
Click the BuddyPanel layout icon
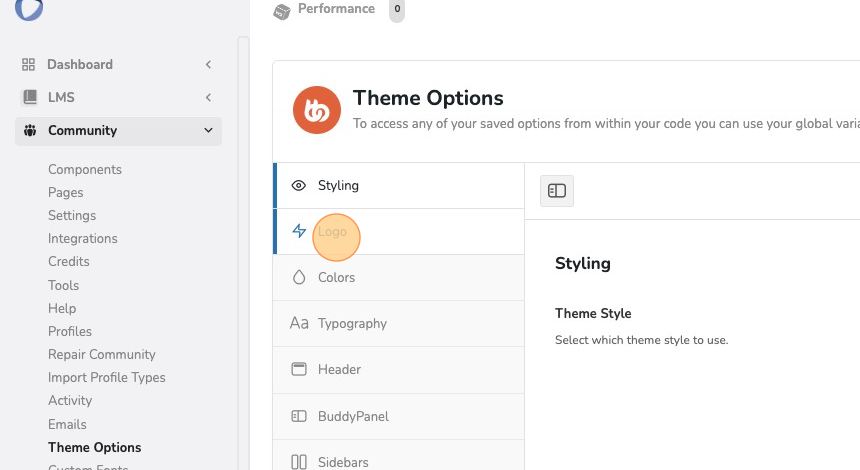point(299,416)
